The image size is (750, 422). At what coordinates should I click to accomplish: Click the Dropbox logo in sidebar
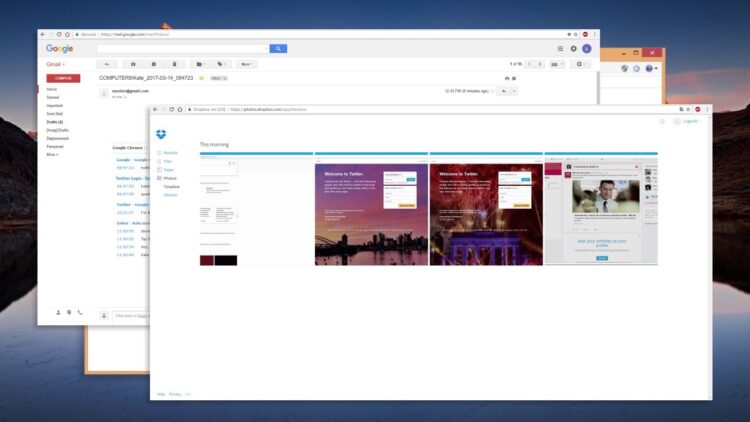click(161, 134)
